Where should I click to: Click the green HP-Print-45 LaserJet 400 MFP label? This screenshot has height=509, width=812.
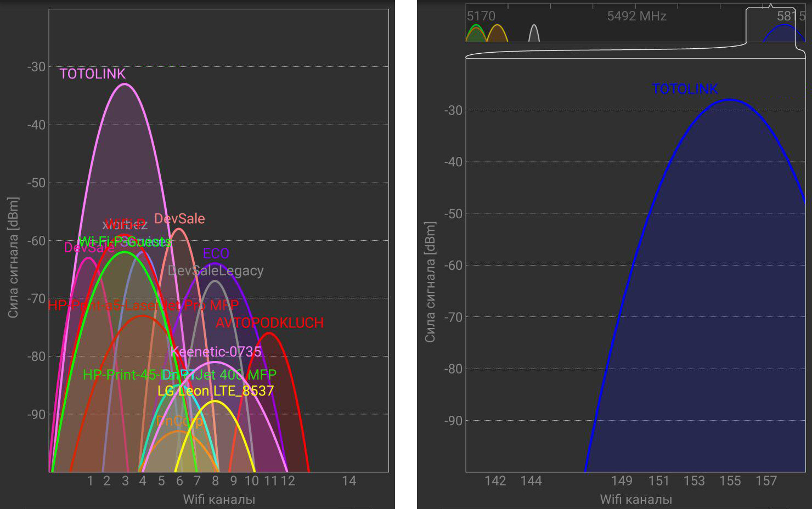[x=179, y=375]
